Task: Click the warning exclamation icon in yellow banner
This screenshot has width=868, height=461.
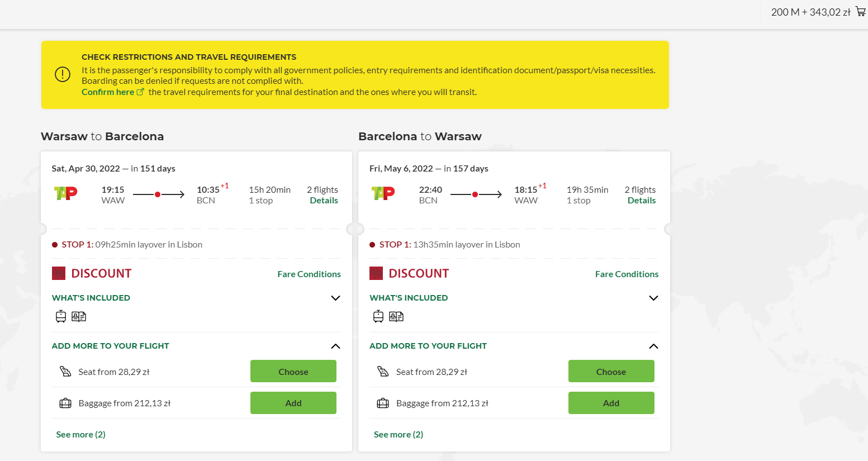Action: pos(63,74)
